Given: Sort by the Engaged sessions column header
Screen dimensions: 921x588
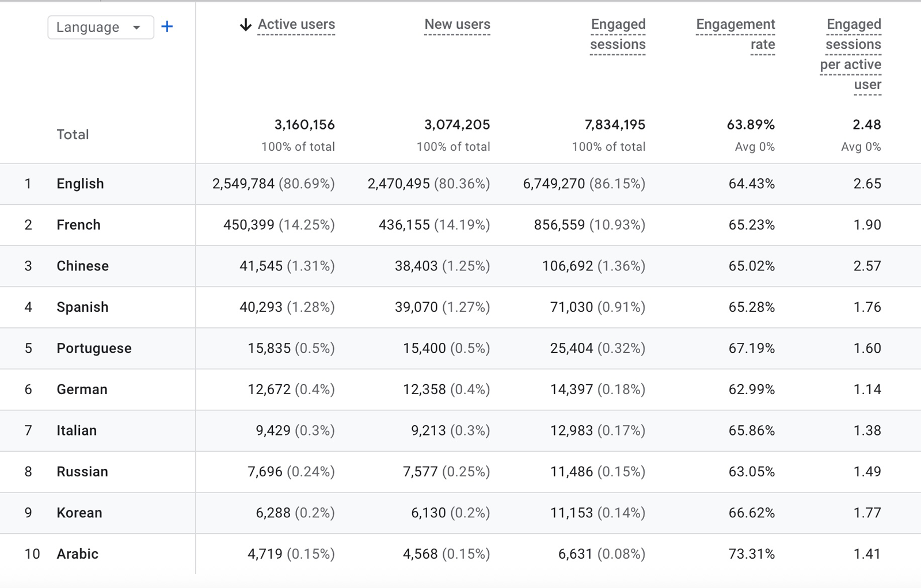Looking at the screenshot, I should tap(618, 35).
